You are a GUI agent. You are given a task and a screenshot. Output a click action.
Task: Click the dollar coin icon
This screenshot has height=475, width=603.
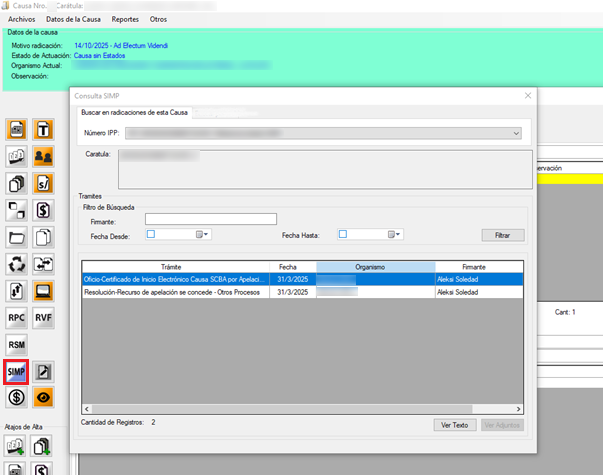click(x=17, y=397)
